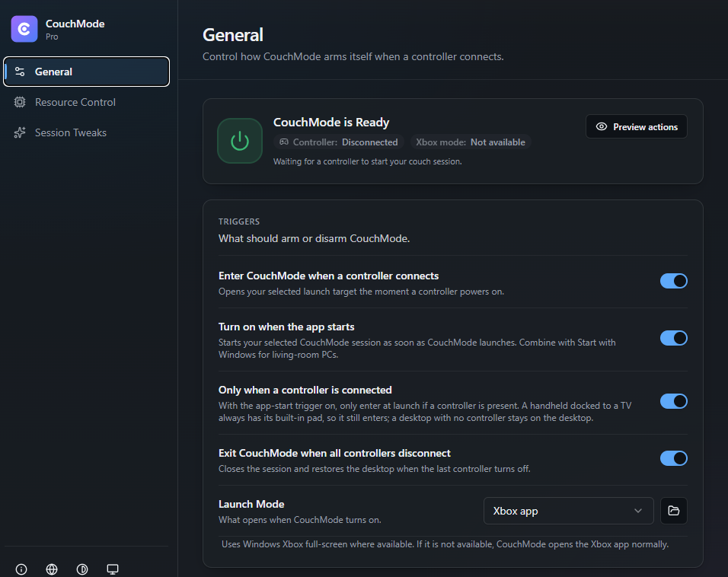This screenshot has width=728, height=577.
Task: Click the Preview actions button
Action: (636, 126)
